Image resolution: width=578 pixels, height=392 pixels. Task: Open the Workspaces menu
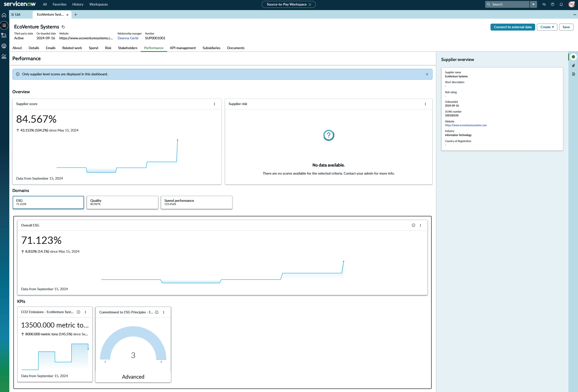coord(99,4)
